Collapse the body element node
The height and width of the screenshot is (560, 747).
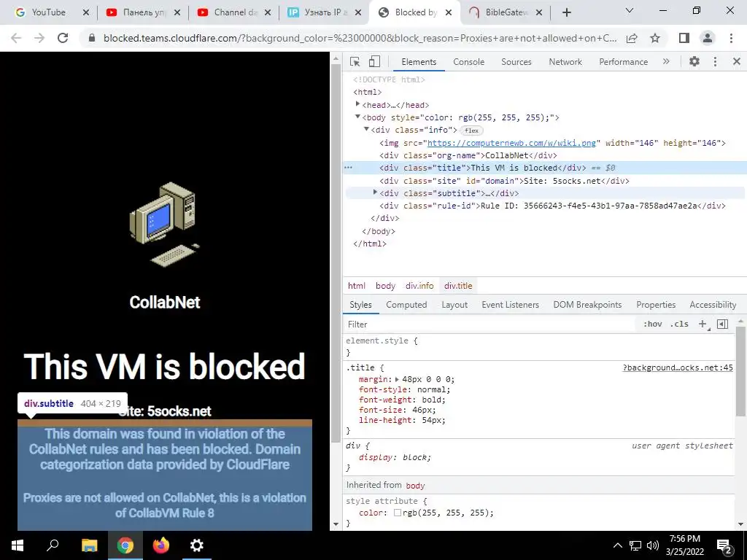(357, 117)
